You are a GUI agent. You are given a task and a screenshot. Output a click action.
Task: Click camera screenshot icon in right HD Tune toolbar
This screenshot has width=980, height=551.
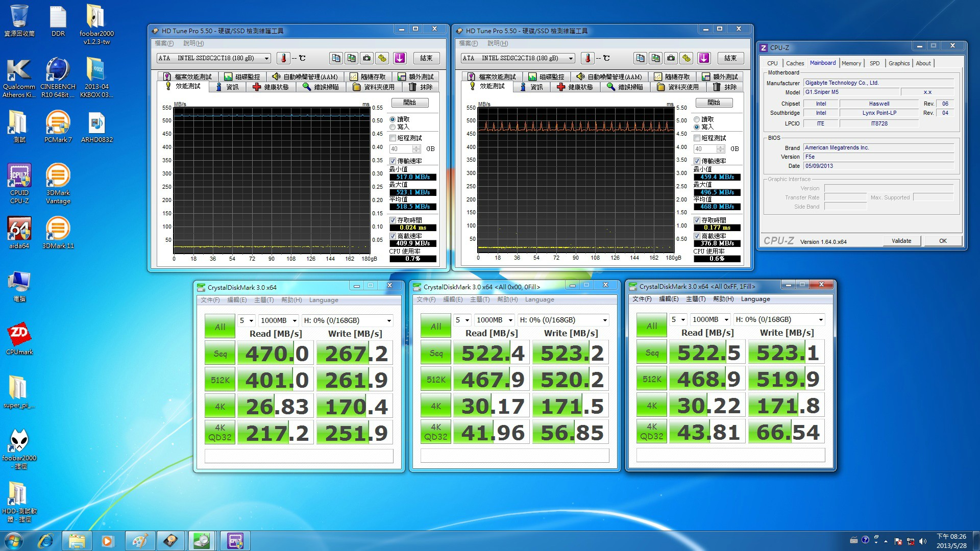(x=671, y=58)
